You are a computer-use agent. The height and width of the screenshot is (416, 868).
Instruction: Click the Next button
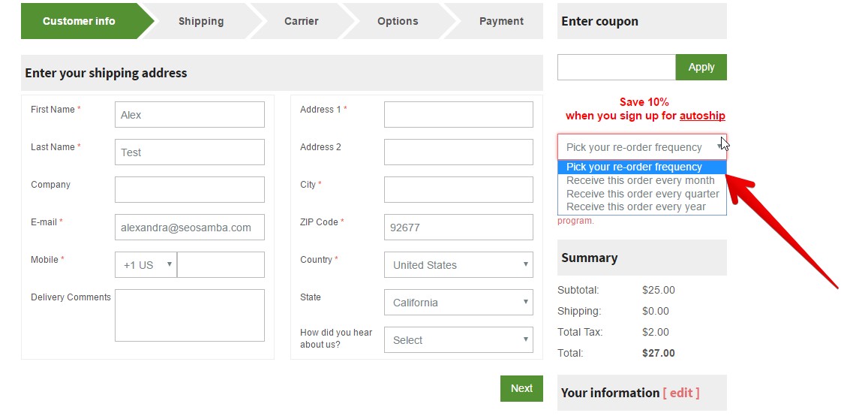click(521, 388)
